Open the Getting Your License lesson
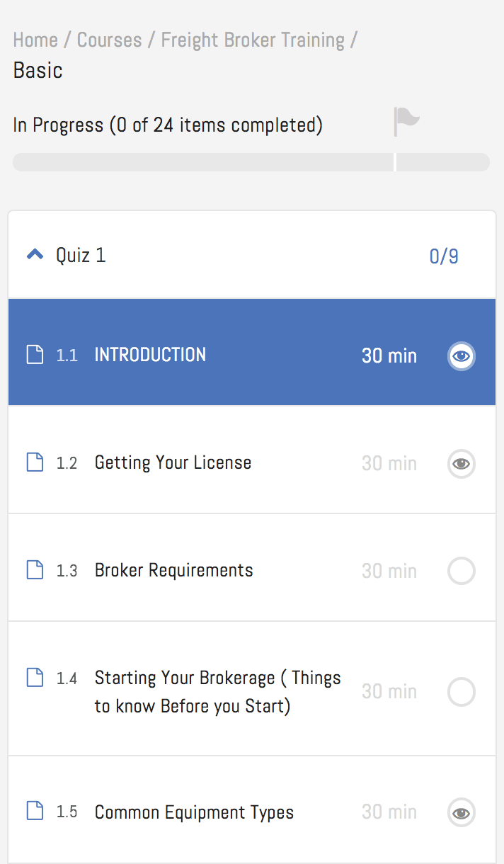The width and height of the screenshot is (504, 864). tap(173, 463)
